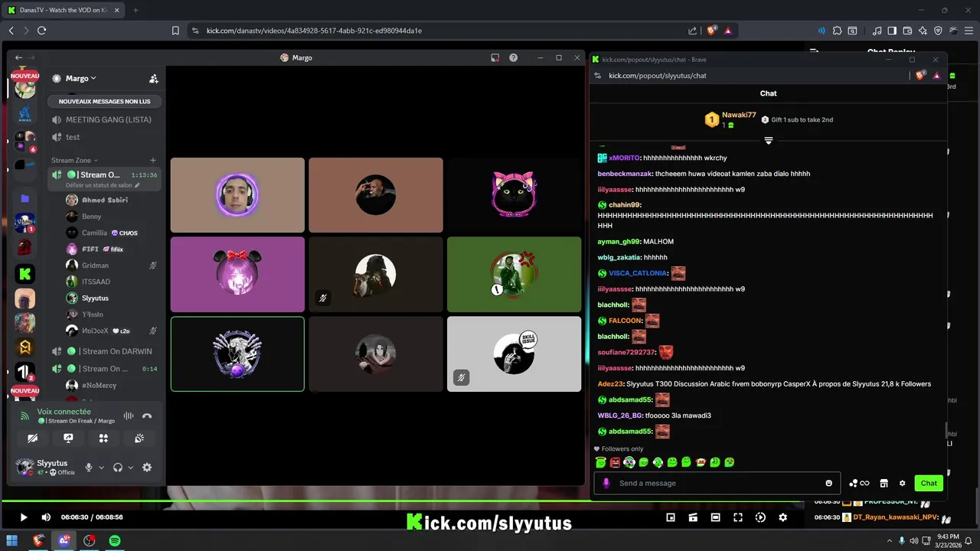Focus the SKILL ISSUE avatar tile
The height and width of the screenshot is (551, 980).
pos(514,354)
